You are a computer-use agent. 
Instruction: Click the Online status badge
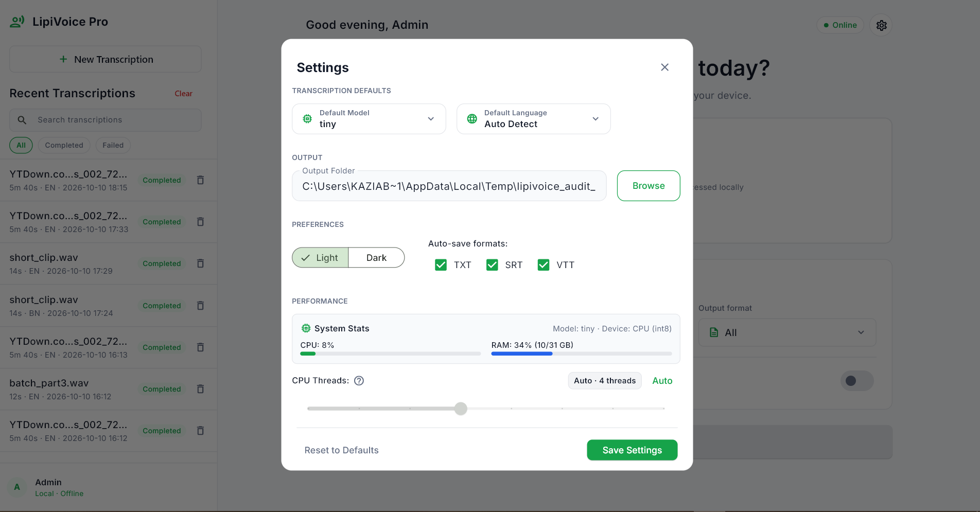tap(840, 25)
